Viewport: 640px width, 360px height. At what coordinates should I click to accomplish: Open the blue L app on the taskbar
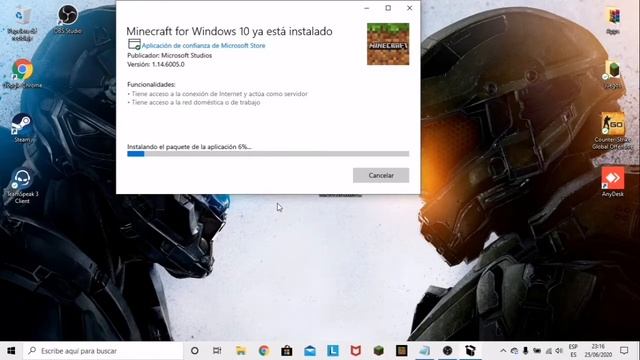click(333, 351)
